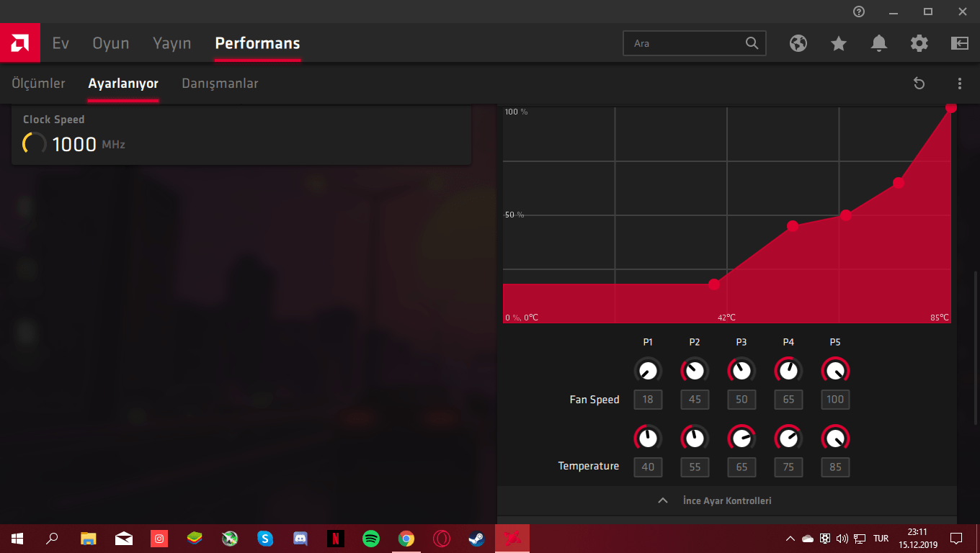The height and width of the screenshot is (553, 980).
Task: Click the P4 Temperature field showing 75
Action: (x=788, y=467)
